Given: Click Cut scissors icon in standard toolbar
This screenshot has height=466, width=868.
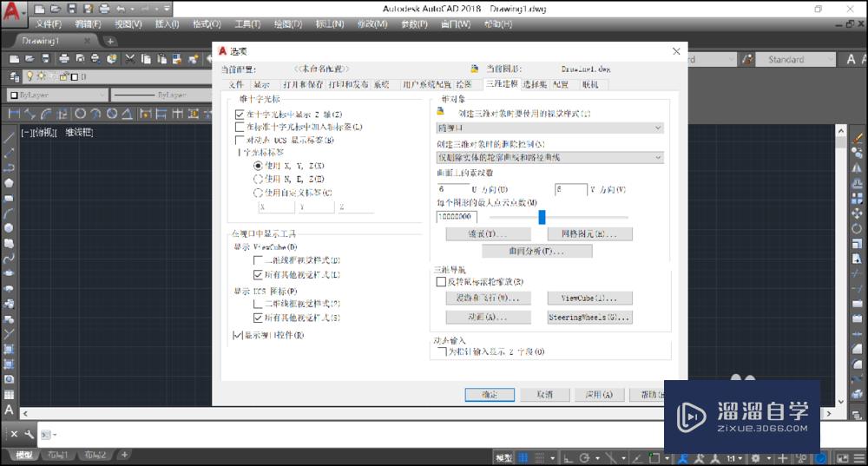Looking at the screenshot, I should pos(130,59).
